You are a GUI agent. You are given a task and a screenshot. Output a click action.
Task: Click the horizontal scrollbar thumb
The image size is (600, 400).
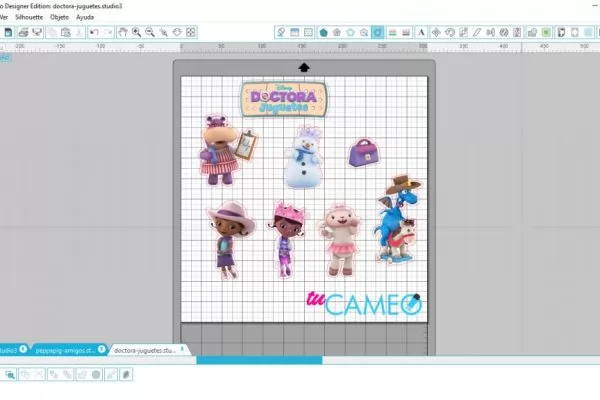259,360
